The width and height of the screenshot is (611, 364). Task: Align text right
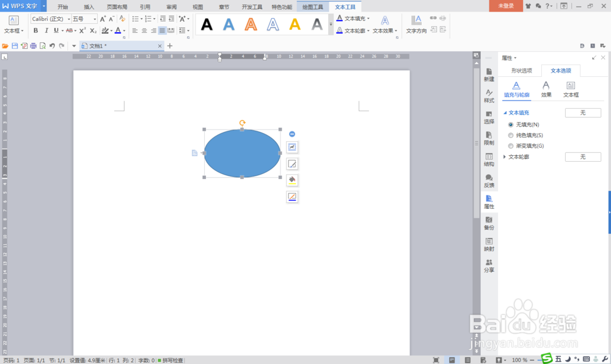tap(153, 31)
